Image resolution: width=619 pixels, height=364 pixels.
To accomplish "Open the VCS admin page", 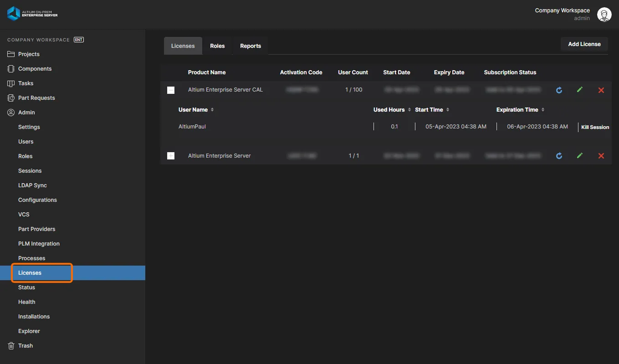I will (24, 215).
